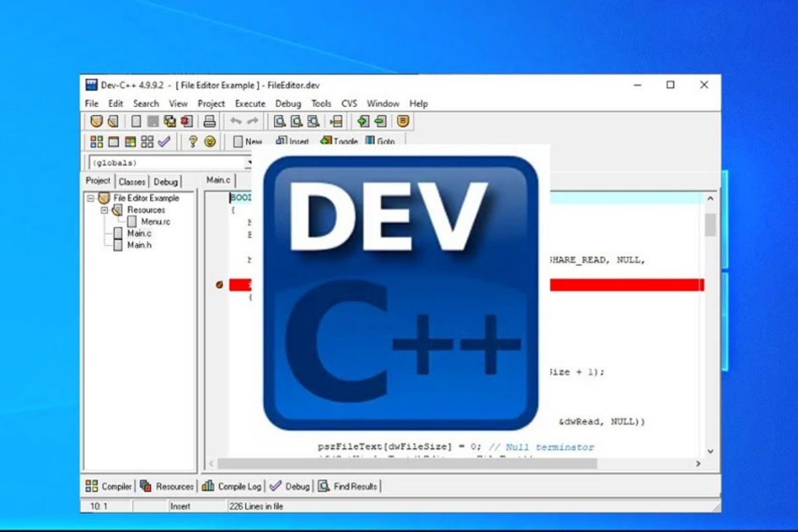798x532 pixels.
Task: Click the Toggle bookmark toolbar button
Action: click(x=338, y=141)
